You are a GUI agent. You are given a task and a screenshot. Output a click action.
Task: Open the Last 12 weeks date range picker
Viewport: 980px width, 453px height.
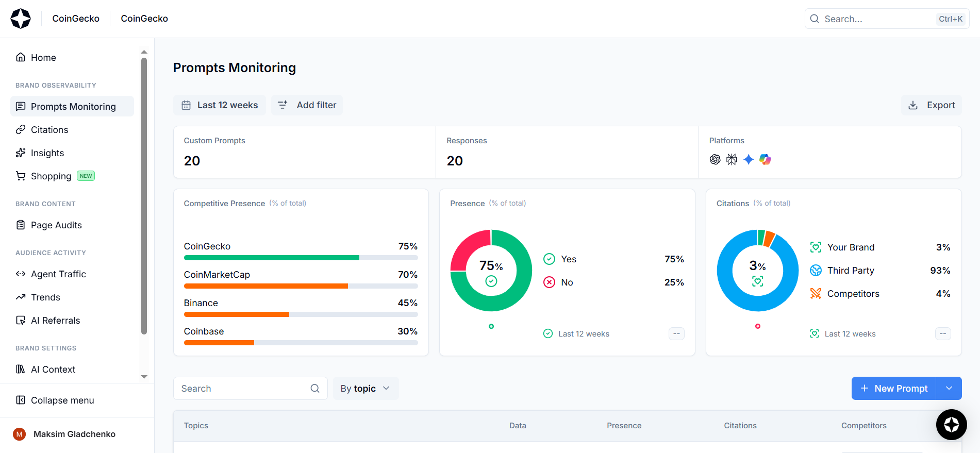point(220,105)
